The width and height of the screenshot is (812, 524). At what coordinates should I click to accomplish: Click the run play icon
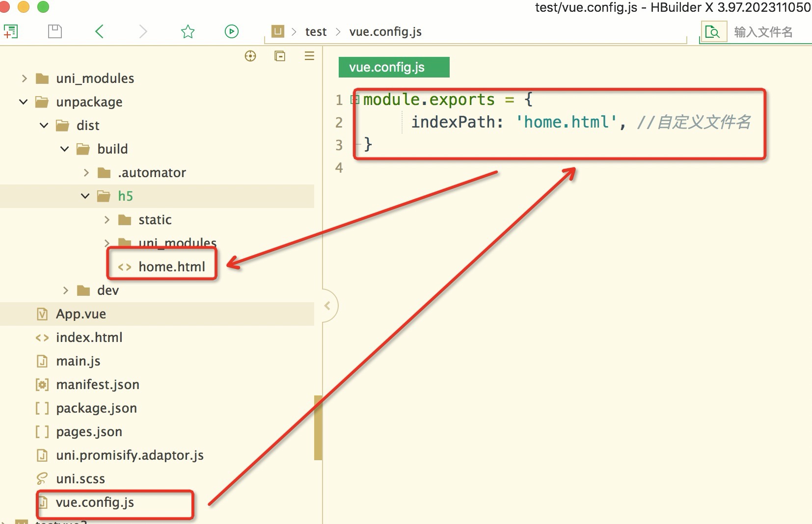231,32
